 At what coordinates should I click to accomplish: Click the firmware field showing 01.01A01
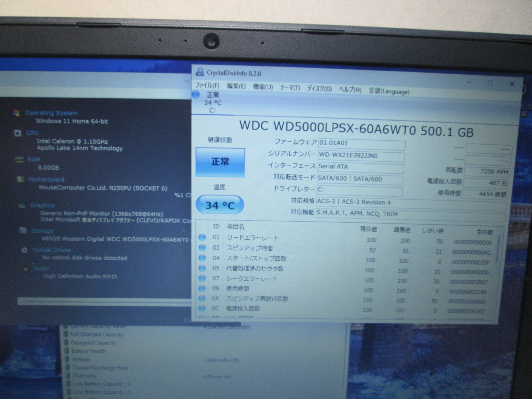click(x=361, y=143)
